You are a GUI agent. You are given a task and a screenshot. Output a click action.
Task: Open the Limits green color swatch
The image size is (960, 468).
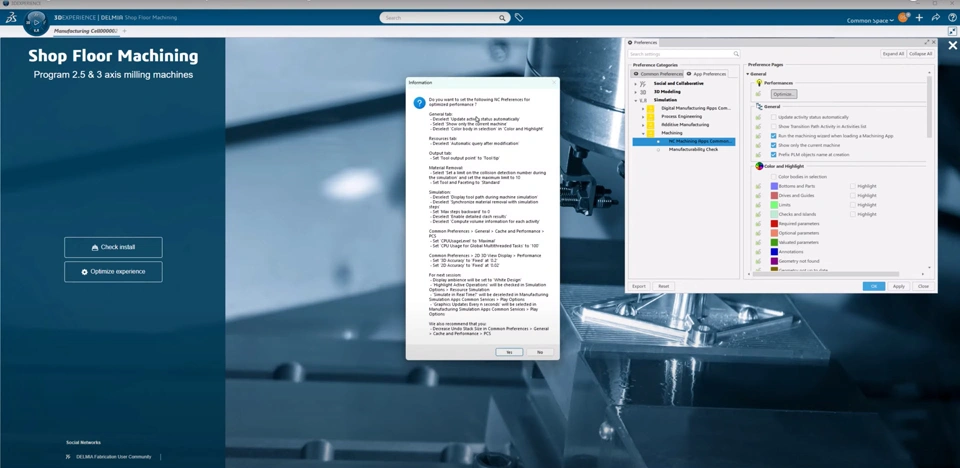pyautogui.click(x=774, y=205)
